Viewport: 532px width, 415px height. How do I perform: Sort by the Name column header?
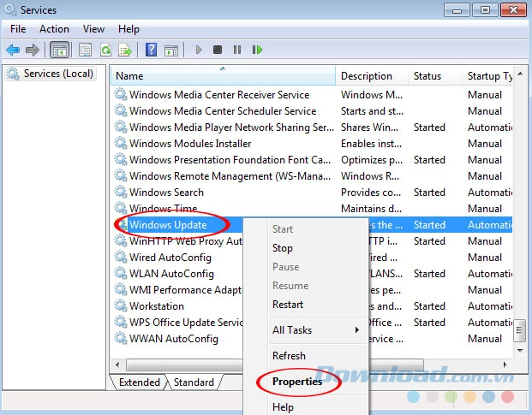(223, 76)
